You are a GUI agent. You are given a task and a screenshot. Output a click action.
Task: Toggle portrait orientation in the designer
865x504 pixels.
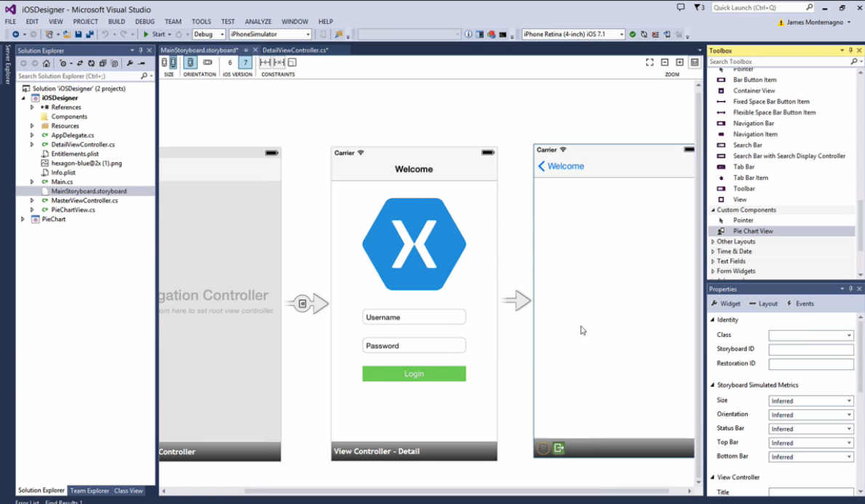[191, 63]
